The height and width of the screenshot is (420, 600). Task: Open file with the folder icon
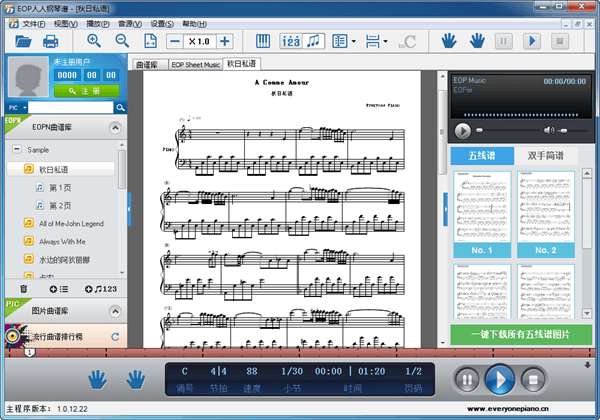pyautogui.click(x=23, y=41)
